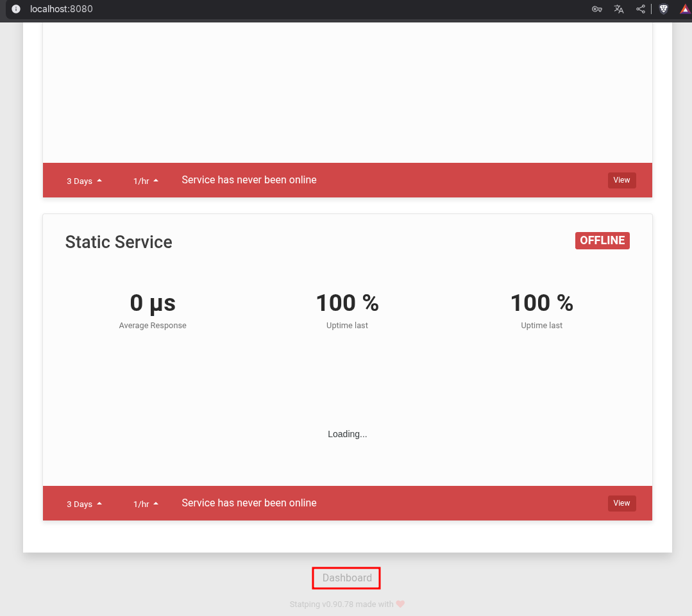Open the Dashboard link in footer
692x616 pixels.
(x=347, y=578)
